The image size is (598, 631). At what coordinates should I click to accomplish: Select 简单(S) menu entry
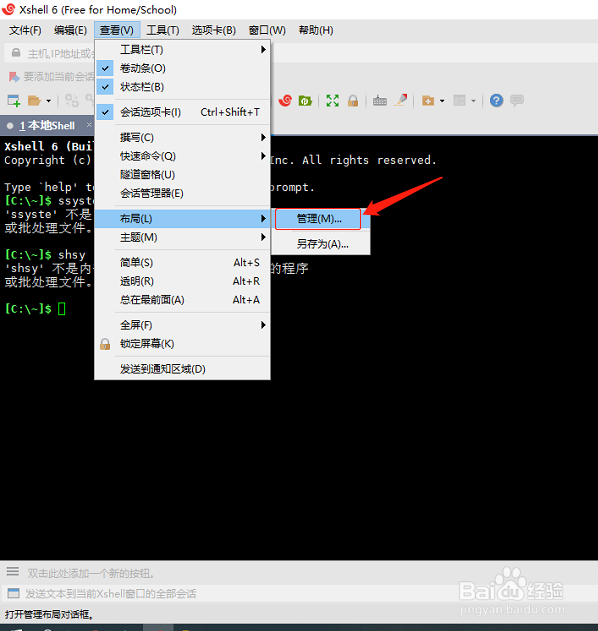coord(182,263)
